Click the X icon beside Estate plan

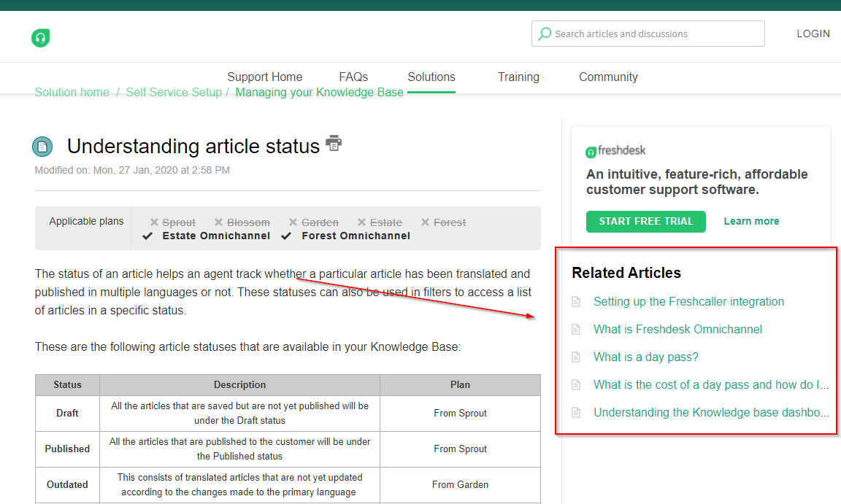(x=361, y=222)
